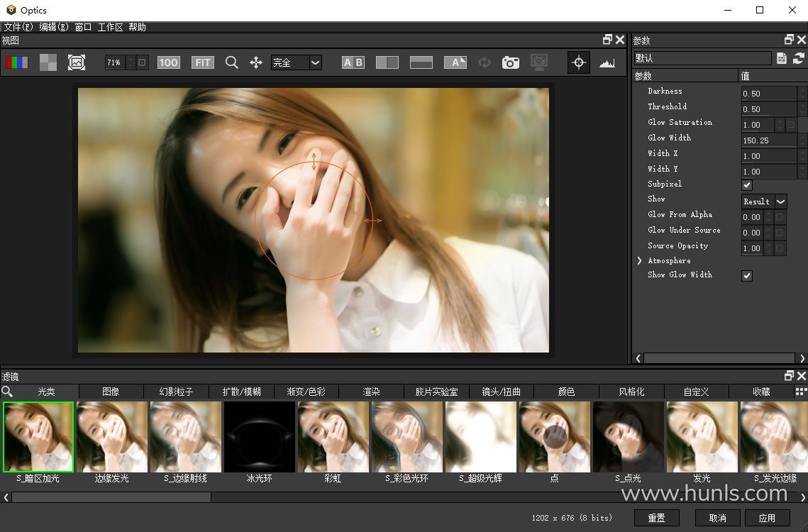The width and height of the screenshot is (808, 532).
Task: Select the 彩虹 filter thumbnail
Action: pos(333,437)
